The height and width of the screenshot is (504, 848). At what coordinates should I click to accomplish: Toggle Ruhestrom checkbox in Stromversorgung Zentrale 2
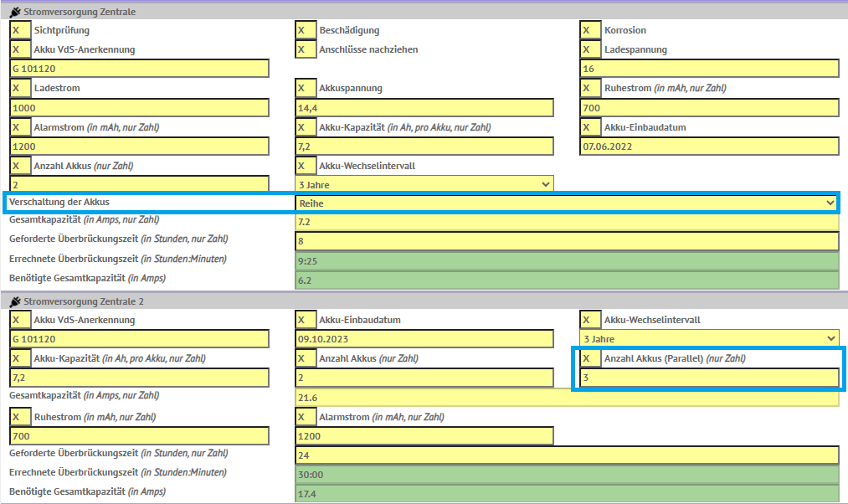click(x=21, y=417)
